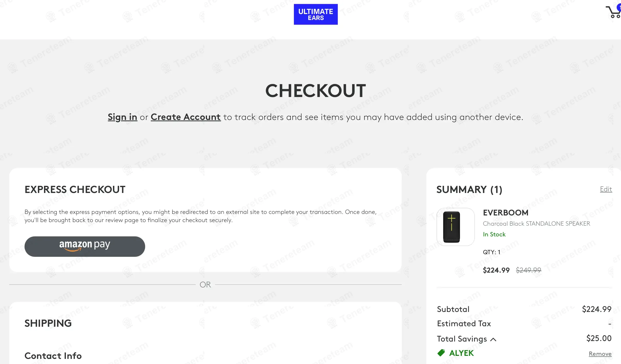Click the Sign in link
This screenshot has height=364, width=621.
[122, 117]
